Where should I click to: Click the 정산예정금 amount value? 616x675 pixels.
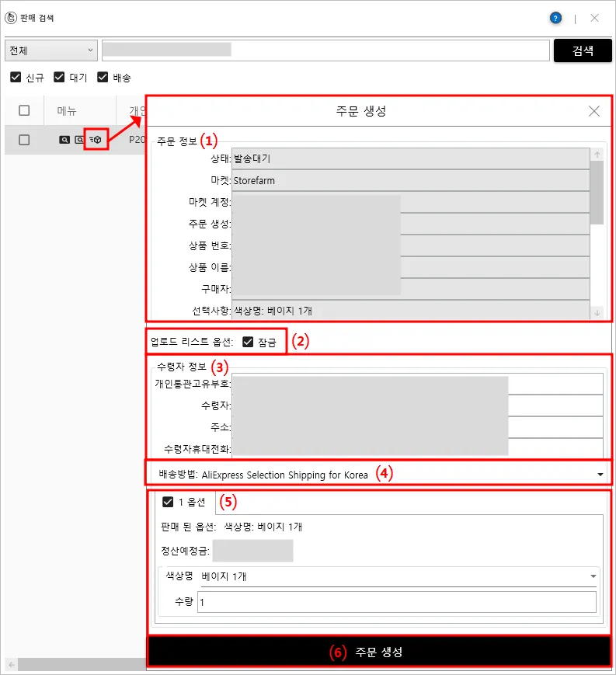pos(252,551)
